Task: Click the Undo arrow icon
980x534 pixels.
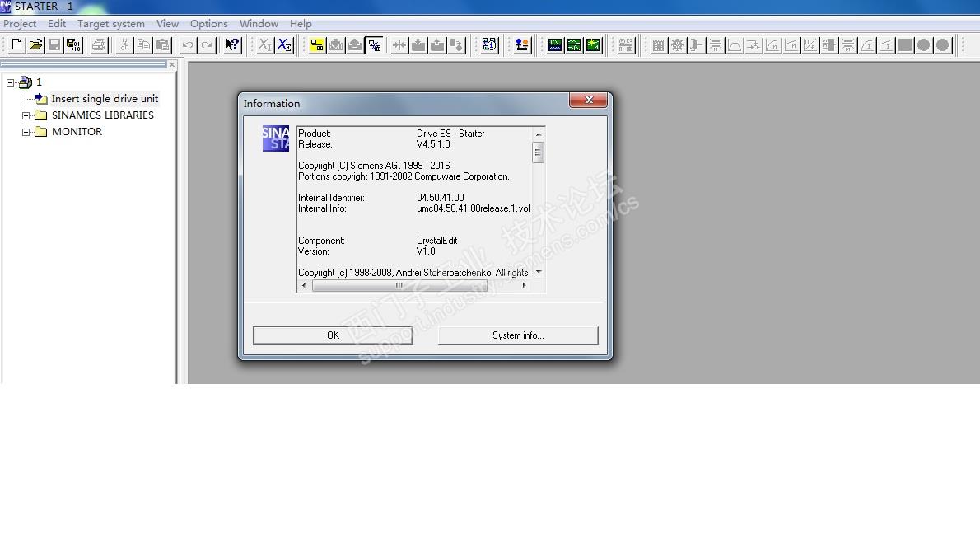Action: 188,45
